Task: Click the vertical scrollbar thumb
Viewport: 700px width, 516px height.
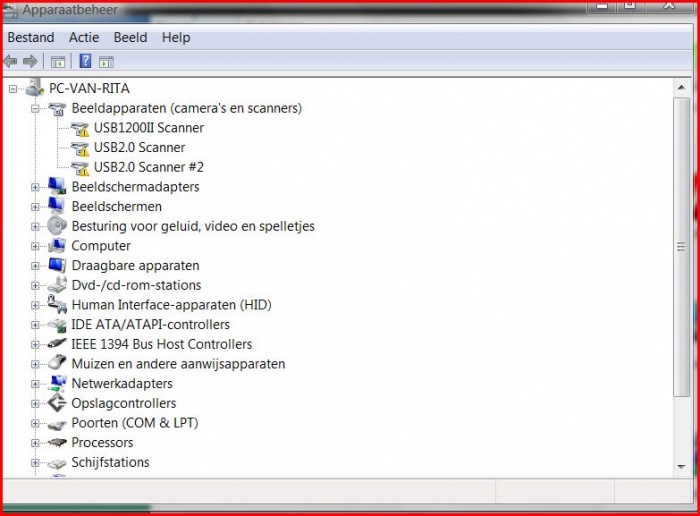Action: tap(681, 246)
